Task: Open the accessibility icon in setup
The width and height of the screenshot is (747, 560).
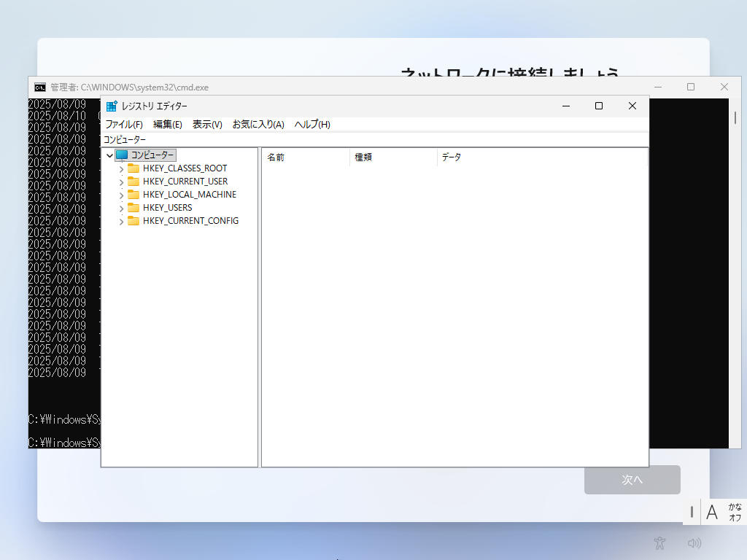Action: pos(659,542)
